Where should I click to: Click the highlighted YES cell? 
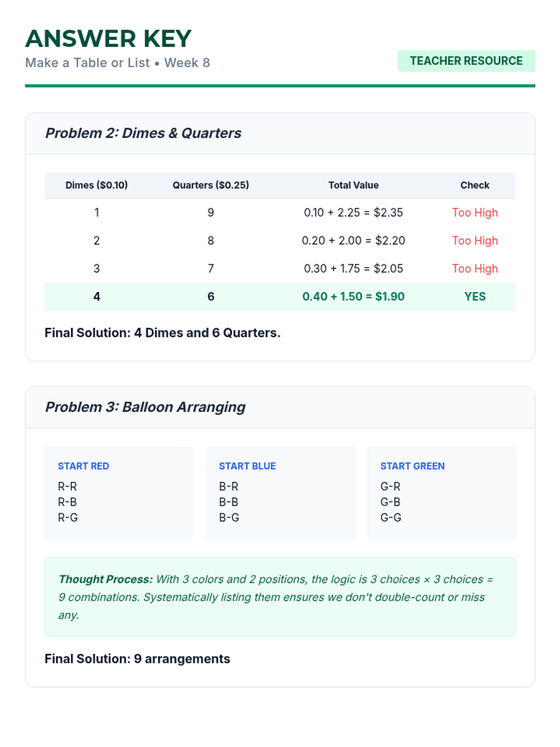(x=475, y=296)
